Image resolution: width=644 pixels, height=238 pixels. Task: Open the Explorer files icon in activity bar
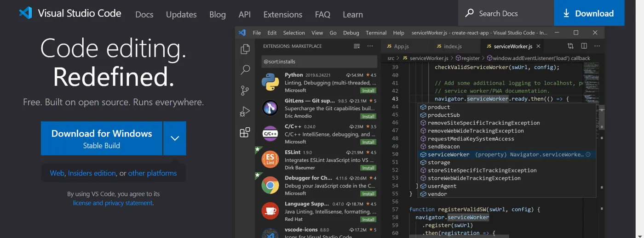[245, 49]
